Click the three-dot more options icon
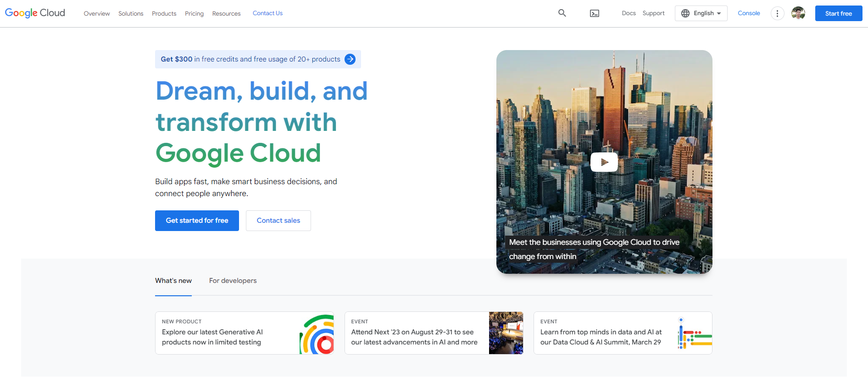Viewport: 868px width, 378px height. pyautogui.click(x=777, y=13)
